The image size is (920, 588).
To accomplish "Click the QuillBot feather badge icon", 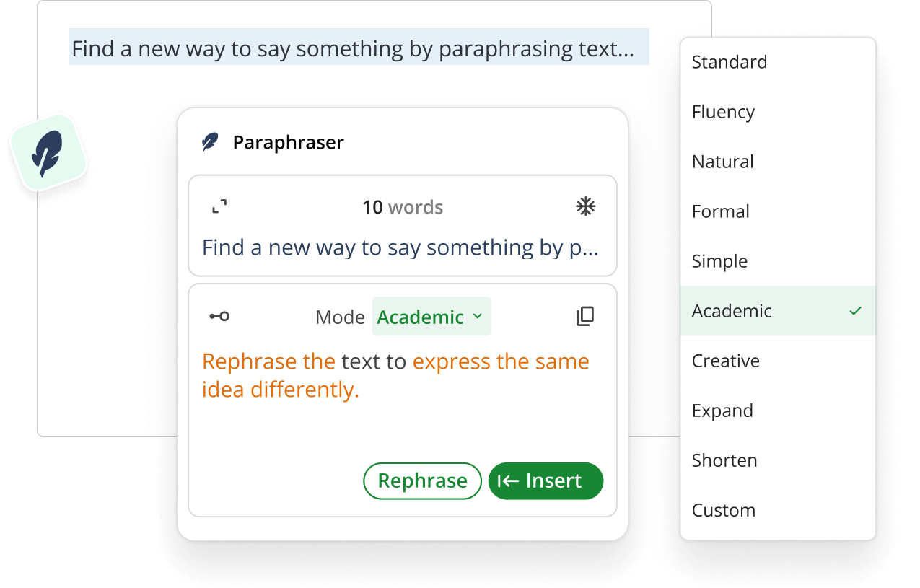I will pos(47,154).
